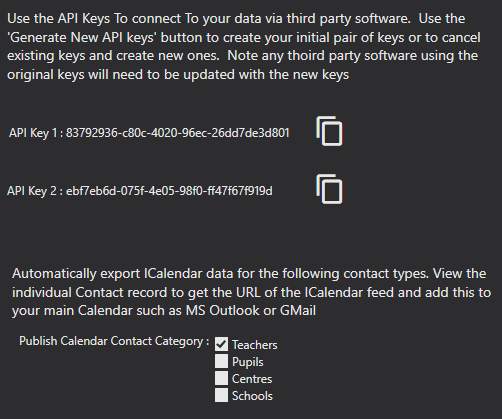Copy API Key 1 using its copy icon

[329, 131]
